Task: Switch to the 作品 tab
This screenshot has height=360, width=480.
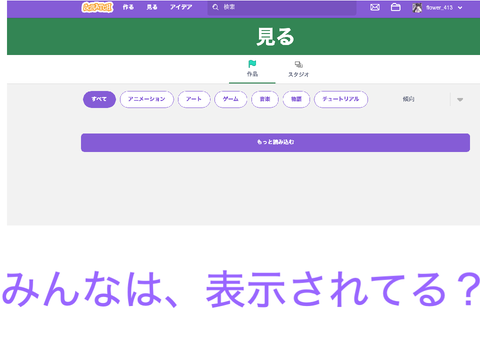Action: point(252,69)
